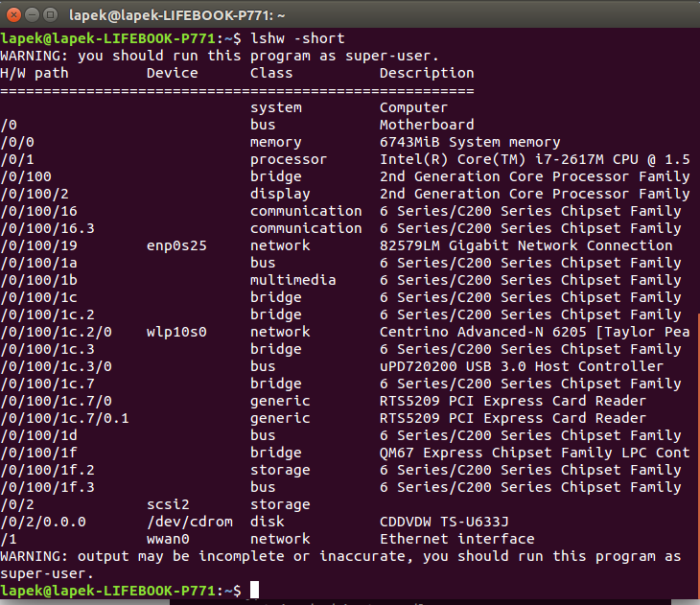Click the title bar text lapek@lapek-LIFEBOOK-P771: ~
The height and width of the screenshot is (605, 700).
pyautogui.click(x=176, y=15)
